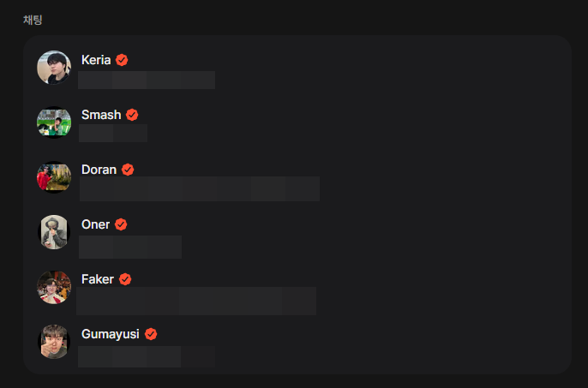This screenshot has width=588, height=388.
Task: Click the verified badge beside Gumayusi
Action: click(151, 334)
